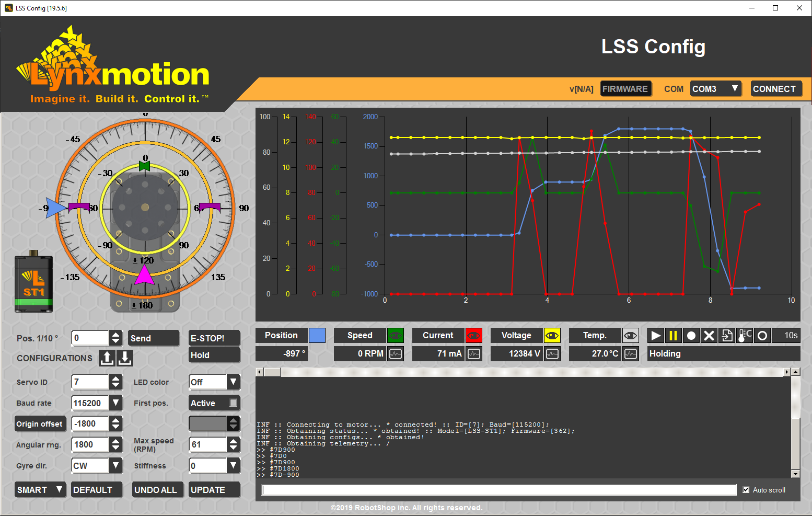The height and width of the screenshot is (516, 812).
Task: Open the Current waveform graph icon
Action: point(474,354)
